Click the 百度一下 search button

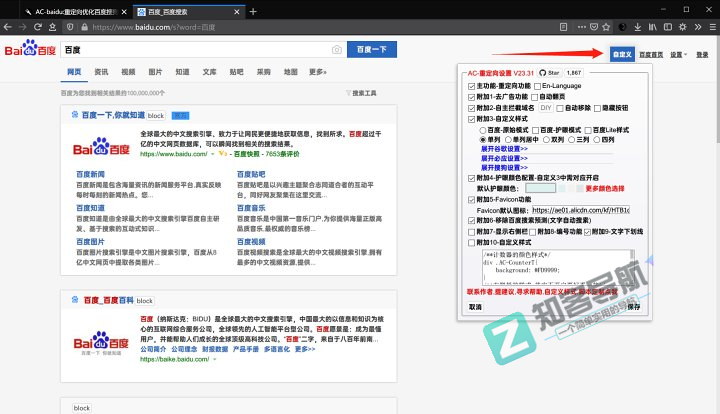pyautogui.click(x=372, y=50)
